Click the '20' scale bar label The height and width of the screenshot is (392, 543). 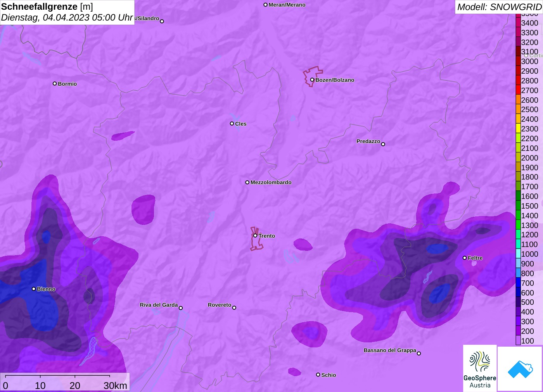[75, 386]
